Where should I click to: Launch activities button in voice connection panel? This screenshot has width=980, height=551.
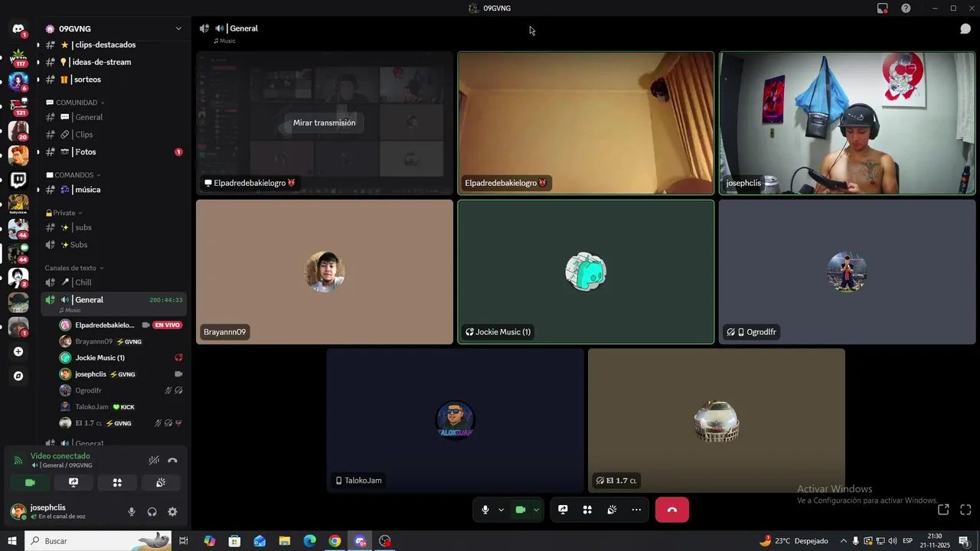(117, 483)
